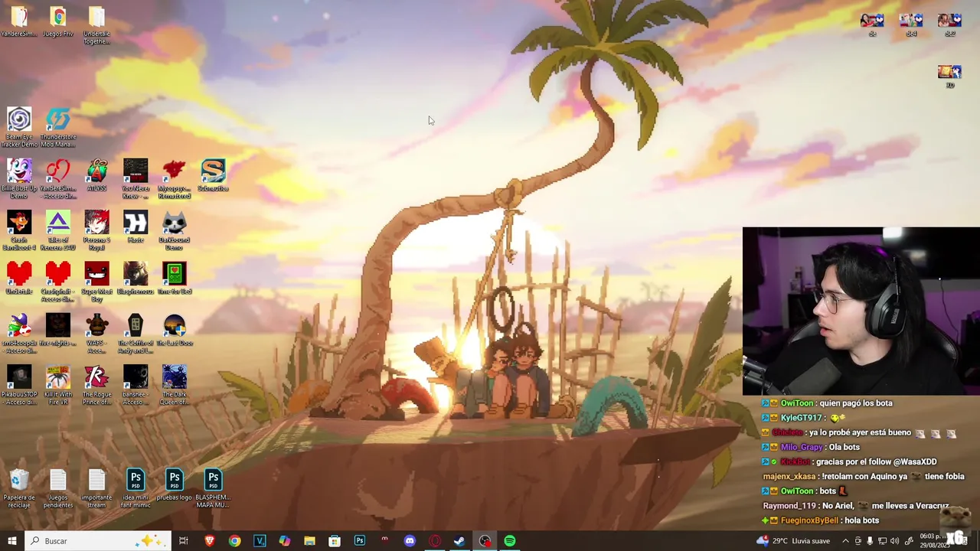Screen dimensions: 980x551
Task: Launch The Last Door shortcut
Action: 174,330
